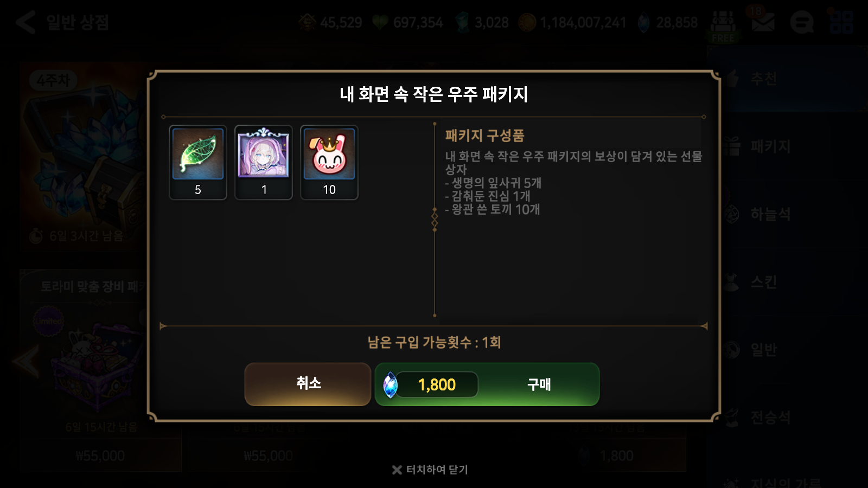
Task: Click the green 구매 purchase button
Action: pos(487,384)
